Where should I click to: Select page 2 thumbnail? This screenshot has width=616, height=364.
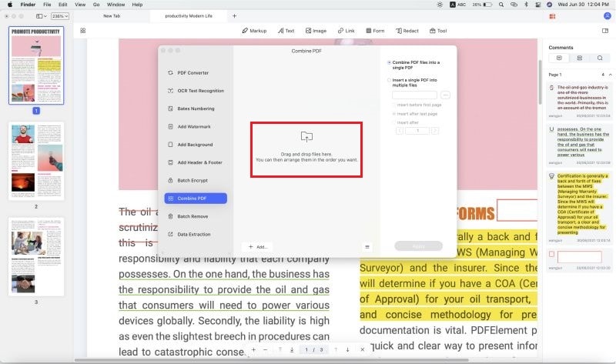click(x=36, y=162)
